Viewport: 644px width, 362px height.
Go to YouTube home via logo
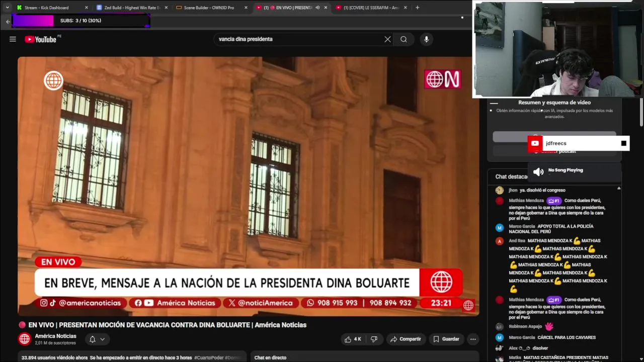point(40,39)
